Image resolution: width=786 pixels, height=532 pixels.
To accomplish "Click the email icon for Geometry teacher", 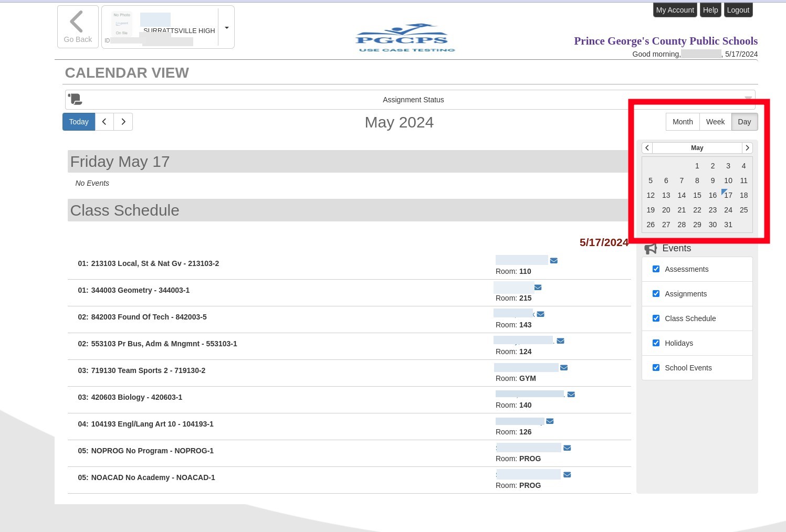I will [x=538, y=288].
